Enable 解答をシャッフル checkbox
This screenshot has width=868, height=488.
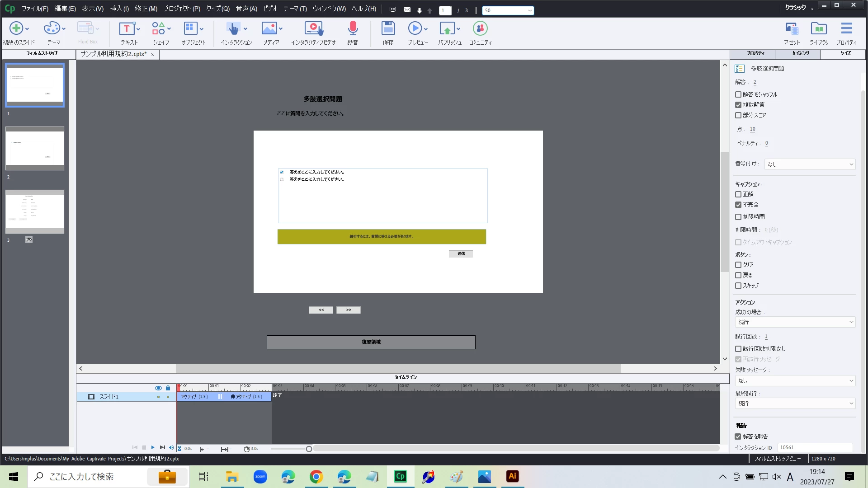click(738, 94)
